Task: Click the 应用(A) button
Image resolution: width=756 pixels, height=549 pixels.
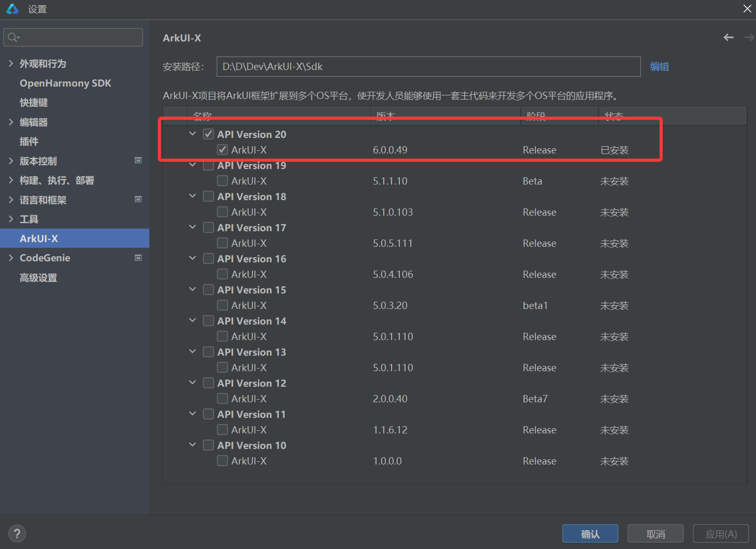Action: (721, 534)
